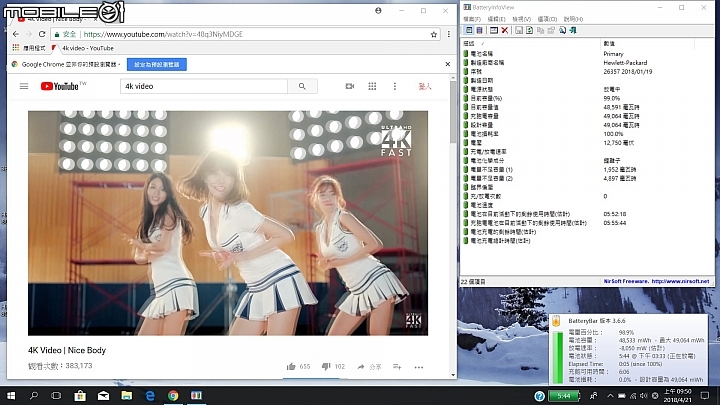Open Chrome's three-dot menu
The height and width of the screenshot is (405, 720).
click(449, 34)
